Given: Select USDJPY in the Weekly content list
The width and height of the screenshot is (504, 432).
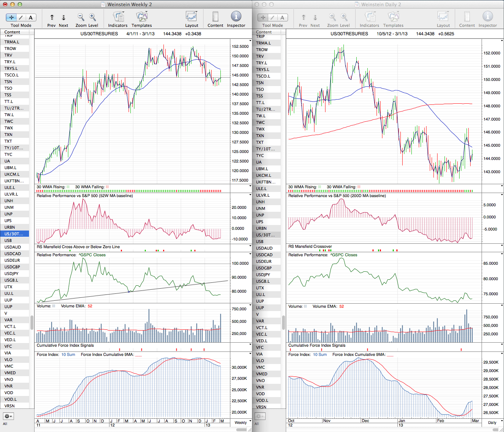Looking at the screenshot, I should pos(11,274).
